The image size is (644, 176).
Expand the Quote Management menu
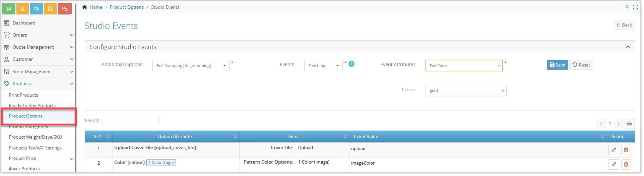(x=38, y=47)
